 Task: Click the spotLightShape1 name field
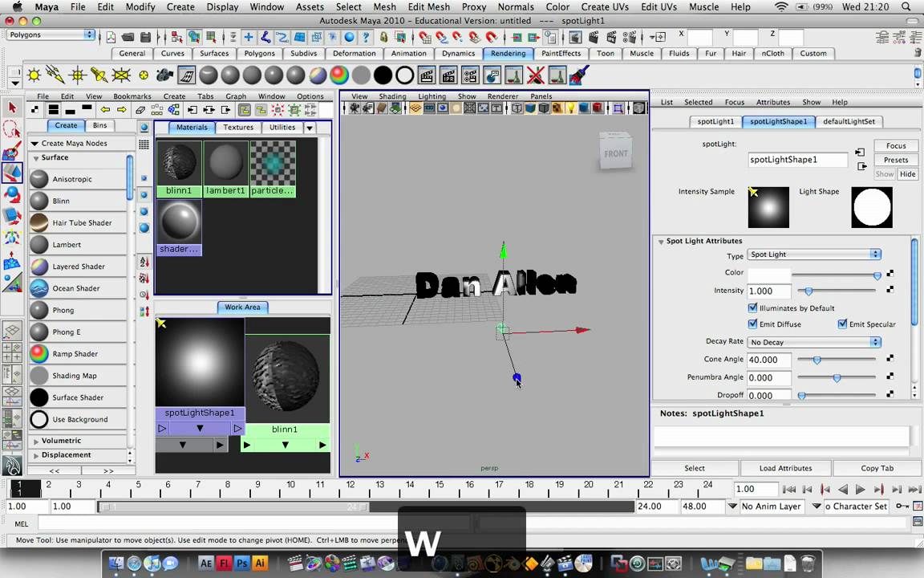coord(797,159)
